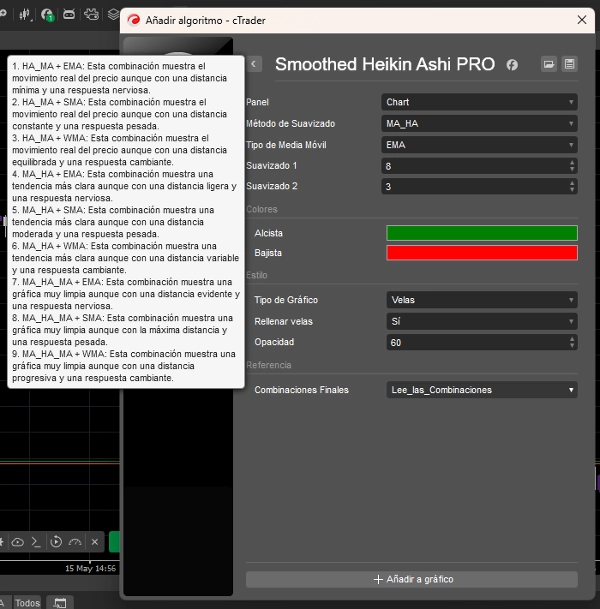Click the green button right of the chart toolbar
600x609 pixels.
[x=114, y=542]
